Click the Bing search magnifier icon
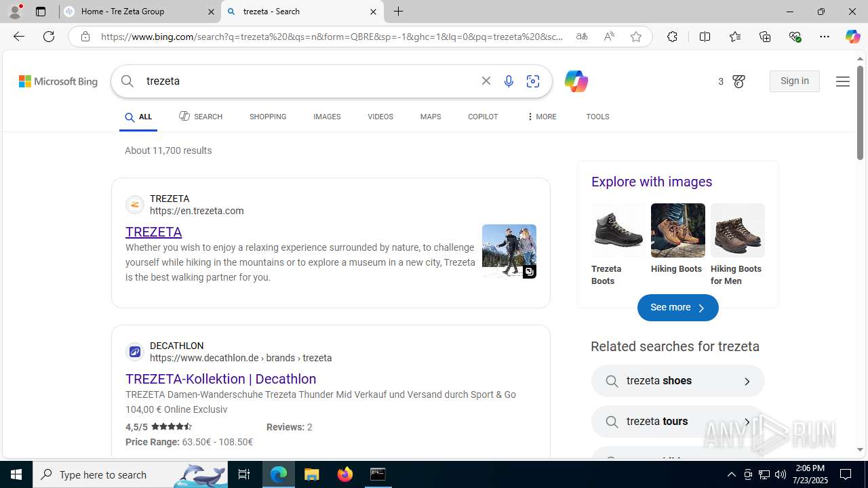 (x=127, y=81)
